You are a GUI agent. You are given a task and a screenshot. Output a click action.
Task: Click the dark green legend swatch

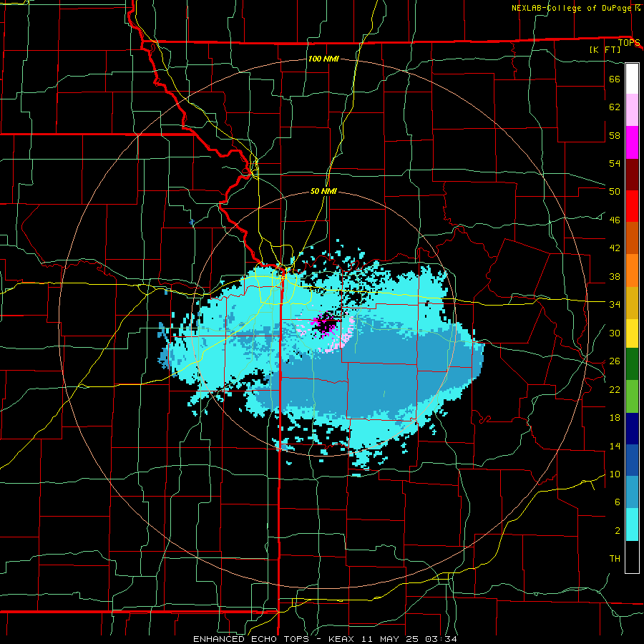(632, 364)
